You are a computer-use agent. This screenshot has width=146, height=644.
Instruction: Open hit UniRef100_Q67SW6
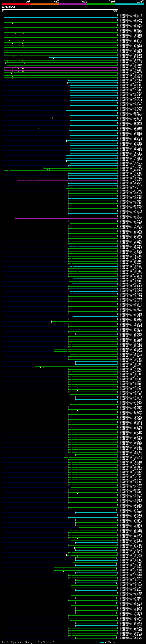pyautogui.click(x=131, y=334)
